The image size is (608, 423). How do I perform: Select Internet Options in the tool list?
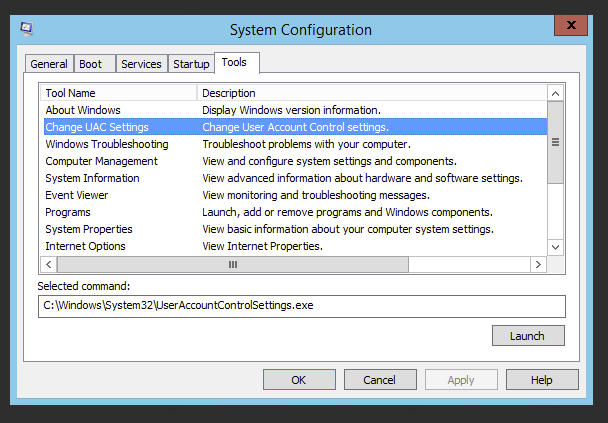(85, 246)
